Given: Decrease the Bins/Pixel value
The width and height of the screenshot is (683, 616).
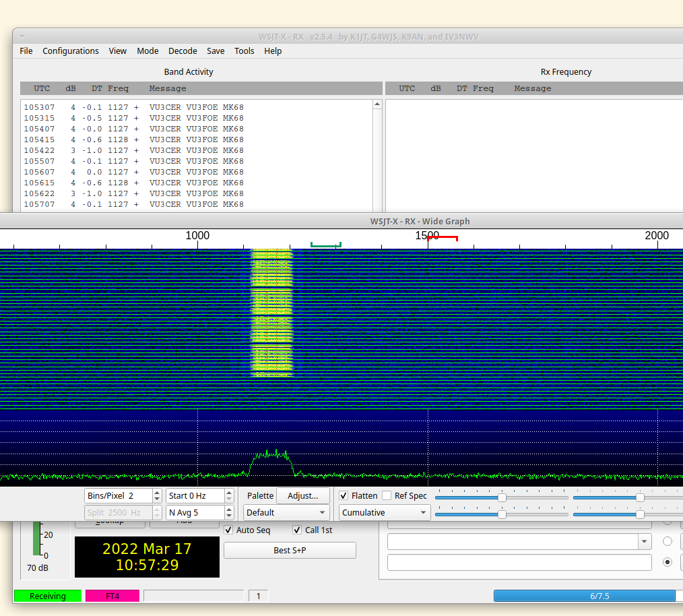Looking at the screenshot, I should coord(157,499).
